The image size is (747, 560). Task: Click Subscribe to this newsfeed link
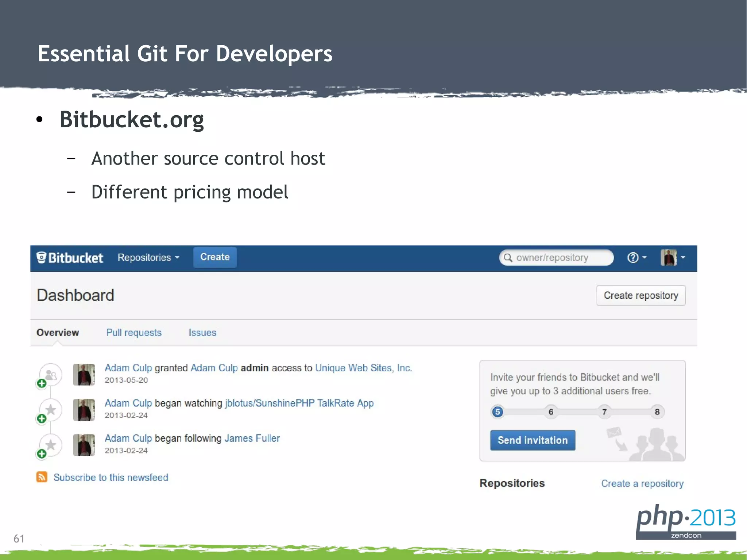click(x=111, y=478)
